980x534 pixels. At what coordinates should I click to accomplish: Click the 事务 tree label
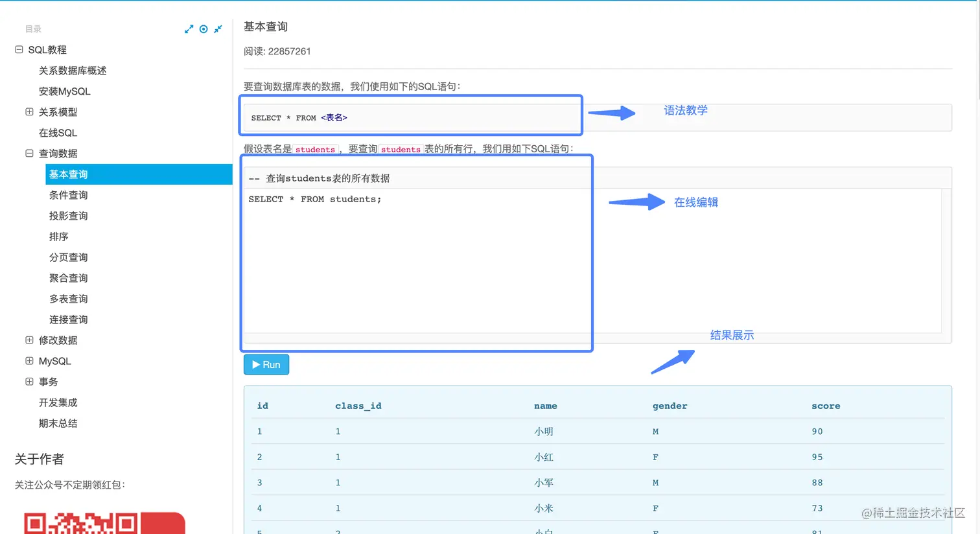[48, 382]
